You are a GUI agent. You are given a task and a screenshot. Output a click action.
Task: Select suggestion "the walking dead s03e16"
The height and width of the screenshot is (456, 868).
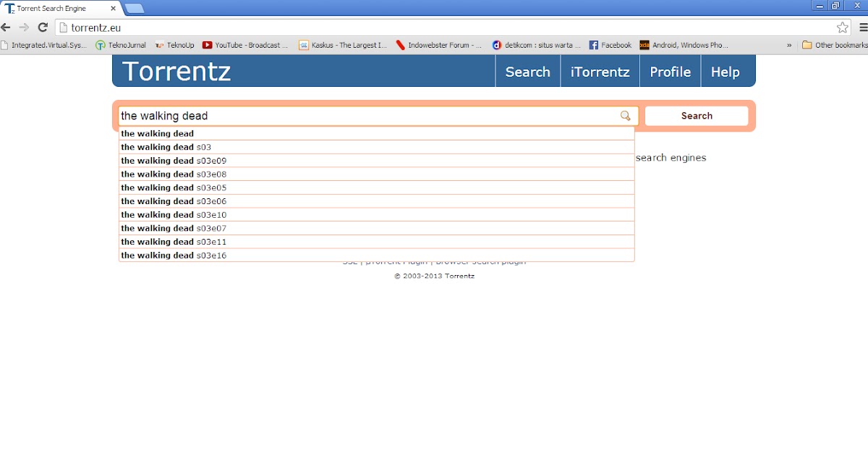click(377, 256)
